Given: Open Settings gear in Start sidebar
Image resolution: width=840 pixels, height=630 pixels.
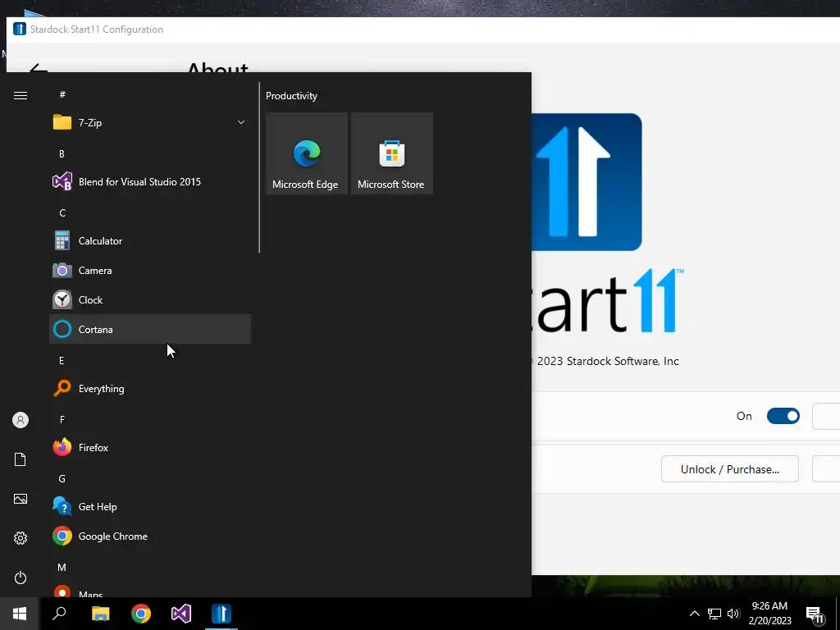Looking at the screenshot, I should coord(21,538).
